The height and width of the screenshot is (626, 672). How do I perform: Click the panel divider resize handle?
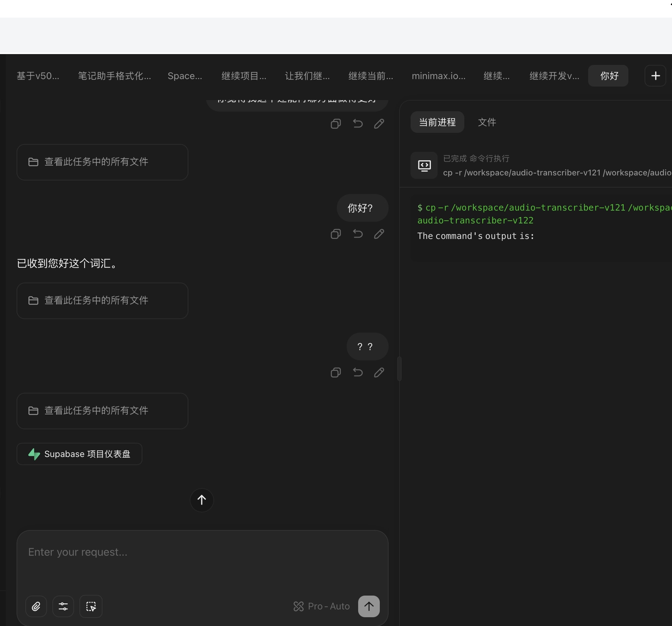399,368
